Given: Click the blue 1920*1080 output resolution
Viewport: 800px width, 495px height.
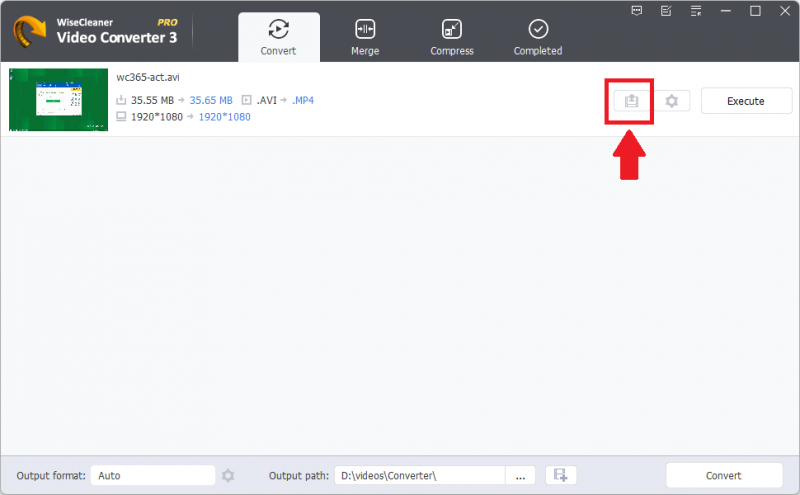Looking at the screenshot, I should point(224,117).
